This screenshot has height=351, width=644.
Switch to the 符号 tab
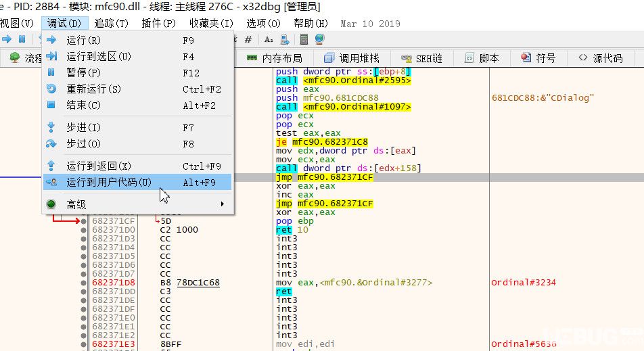tap(538, 58)
